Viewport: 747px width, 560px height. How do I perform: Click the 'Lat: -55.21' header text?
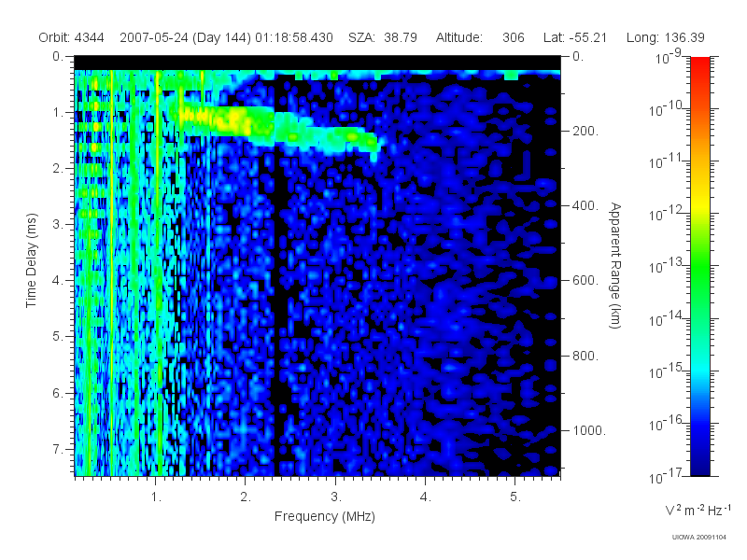tap(575, 37)
